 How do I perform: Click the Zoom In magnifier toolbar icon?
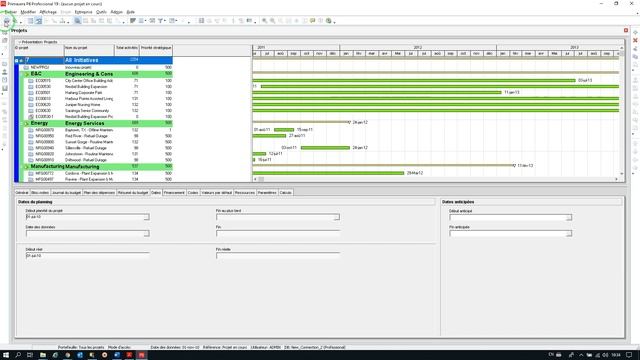[264, 21]
